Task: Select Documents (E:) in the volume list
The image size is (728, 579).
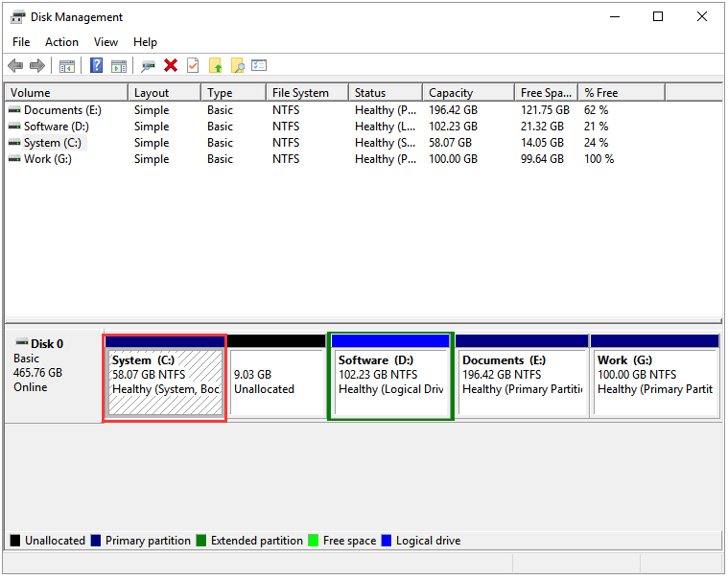Action: click(62, 110)
